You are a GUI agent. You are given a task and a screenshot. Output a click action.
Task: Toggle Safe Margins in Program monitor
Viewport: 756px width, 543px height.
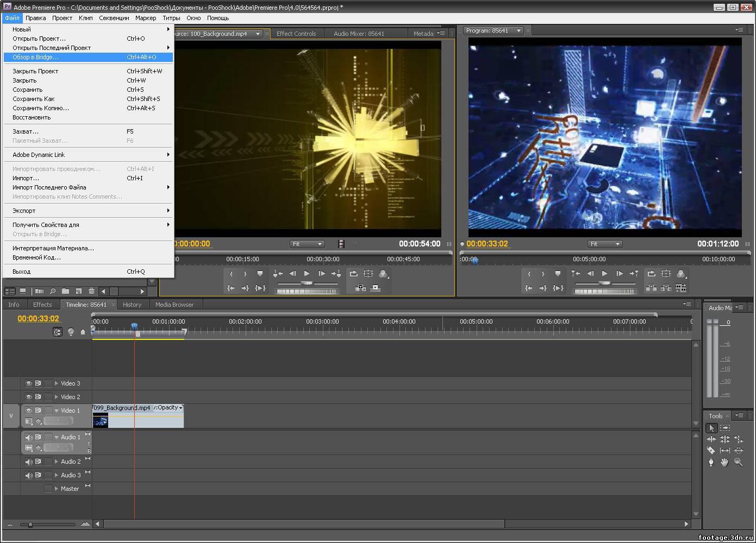(666, 274)
